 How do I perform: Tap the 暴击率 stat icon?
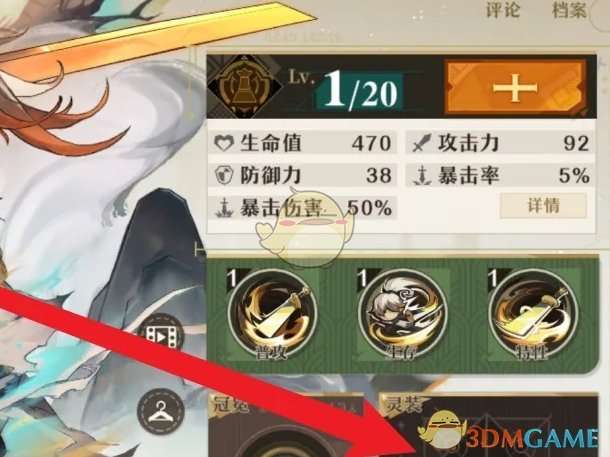click(422, 176)
